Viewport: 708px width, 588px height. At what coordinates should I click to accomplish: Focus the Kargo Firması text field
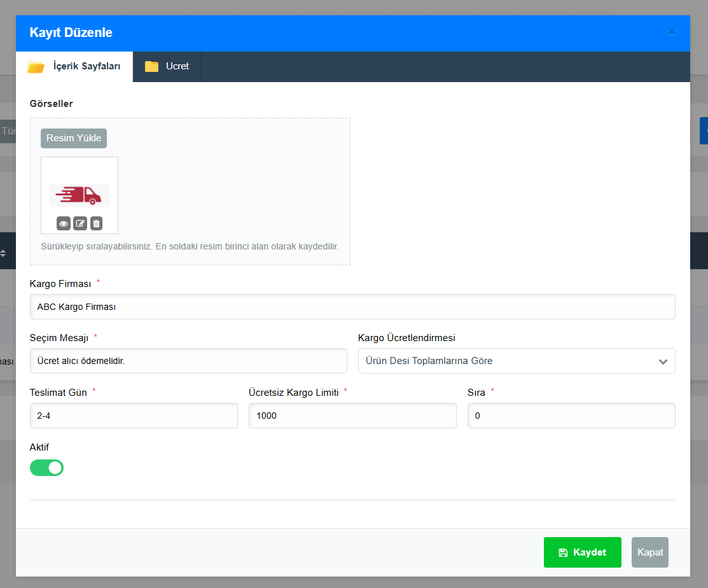pyautogui.click(x=352, y=307)
